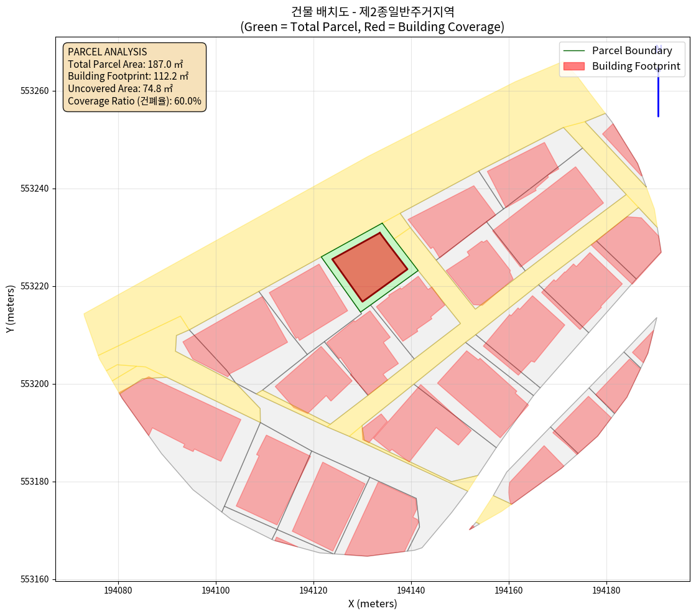Select the 'Building Footprint' legend label

[636, 66]
